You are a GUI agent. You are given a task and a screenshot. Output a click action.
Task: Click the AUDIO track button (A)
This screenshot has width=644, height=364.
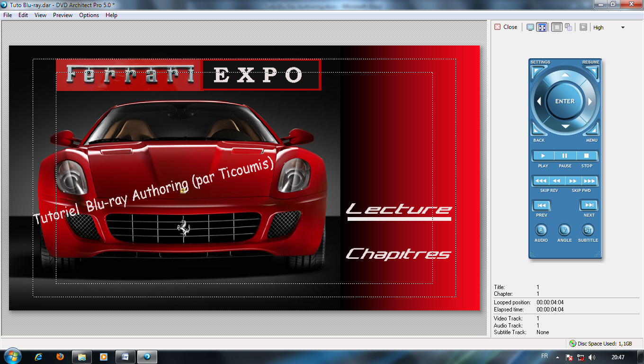[x=541, y=230]
